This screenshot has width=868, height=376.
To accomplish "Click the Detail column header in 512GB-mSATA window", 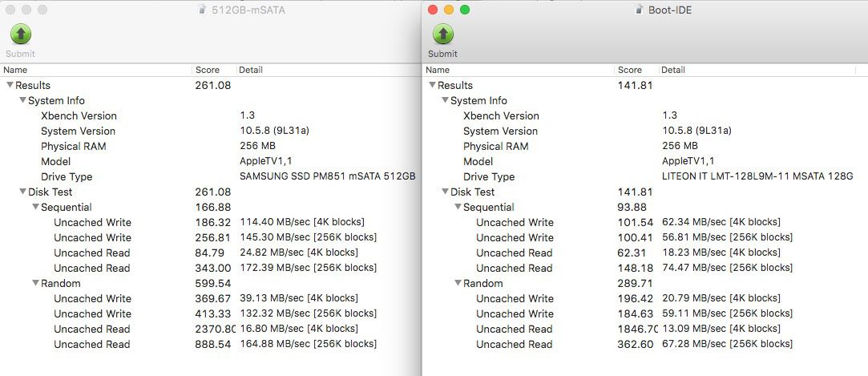I will point(328,70).
